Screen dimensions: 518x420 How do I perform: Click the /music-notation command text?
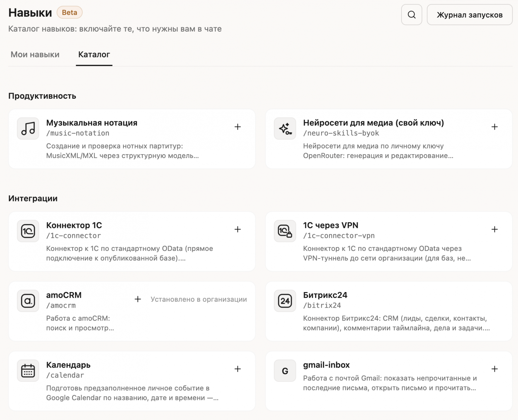pos(78,133)
